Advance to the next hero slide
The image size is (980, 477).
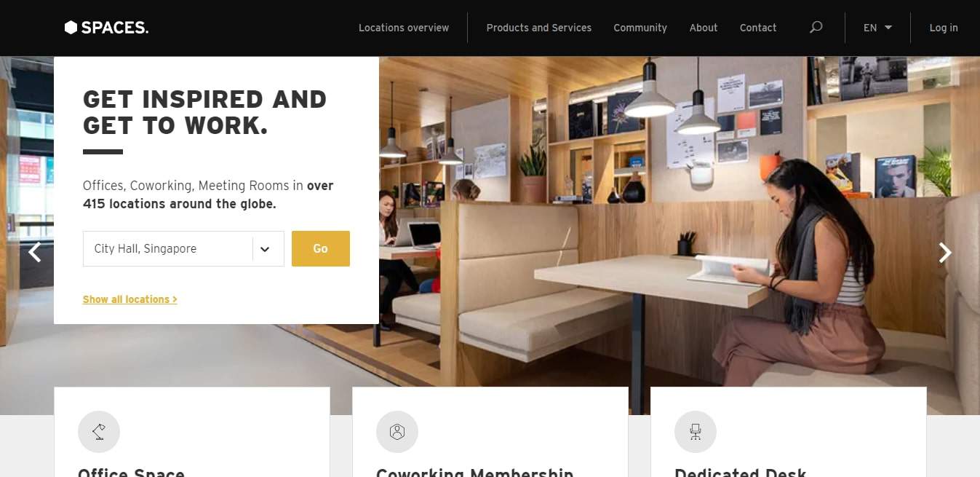coord(945,252)
